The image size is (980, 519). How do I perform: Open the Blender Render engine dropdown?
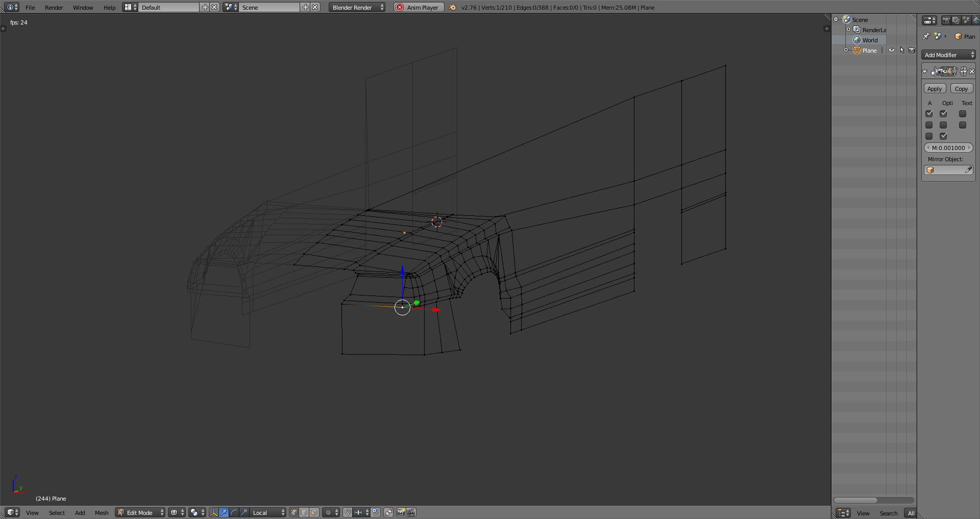click(357, 7)
